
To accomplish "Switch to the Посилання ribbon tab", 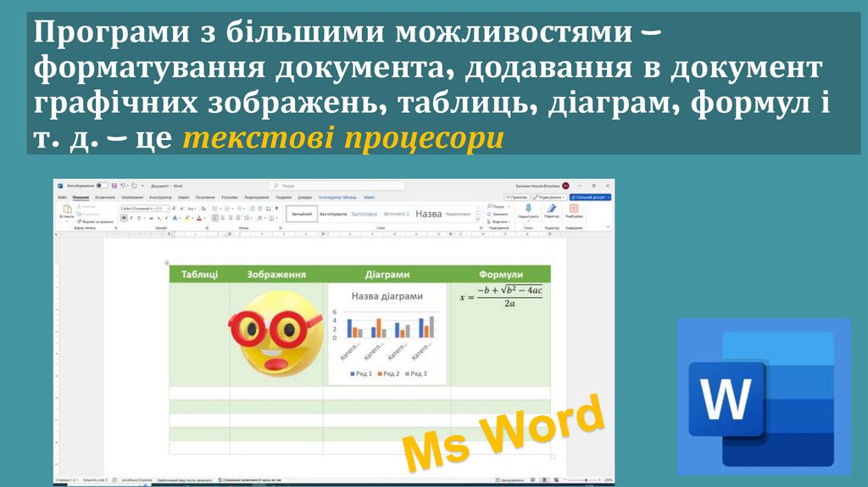I will pyautogui.click(x=205, y=197).
